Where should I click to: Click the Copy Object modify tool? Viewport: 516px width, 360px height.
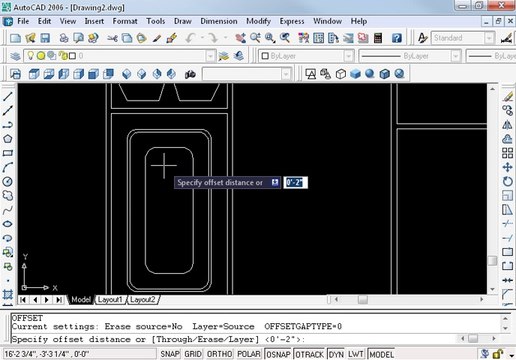pyautogui.click(x=507, y=111)
